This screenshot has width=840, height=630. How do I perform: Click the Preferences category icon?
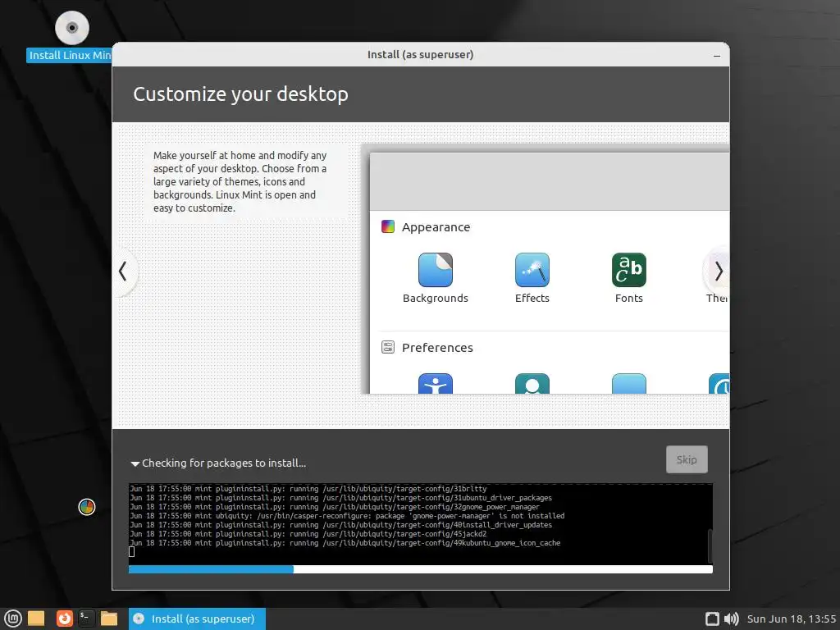point(388,347)
